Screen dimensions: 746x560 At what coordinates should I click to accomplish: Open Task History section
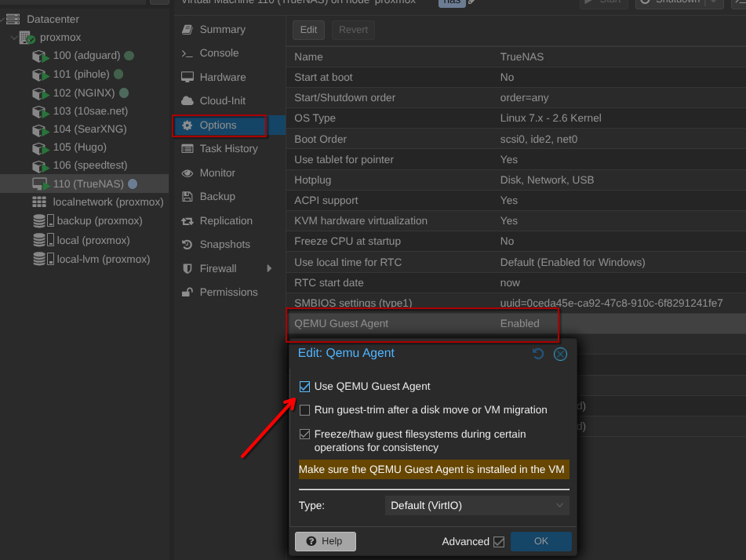click(229, 149)
